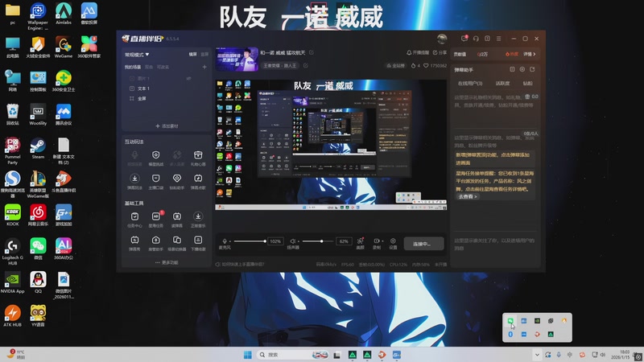The height and width of the screenshot is (362, 644).
Task: Expand 更多功能 more features
Action: point(167,262)
